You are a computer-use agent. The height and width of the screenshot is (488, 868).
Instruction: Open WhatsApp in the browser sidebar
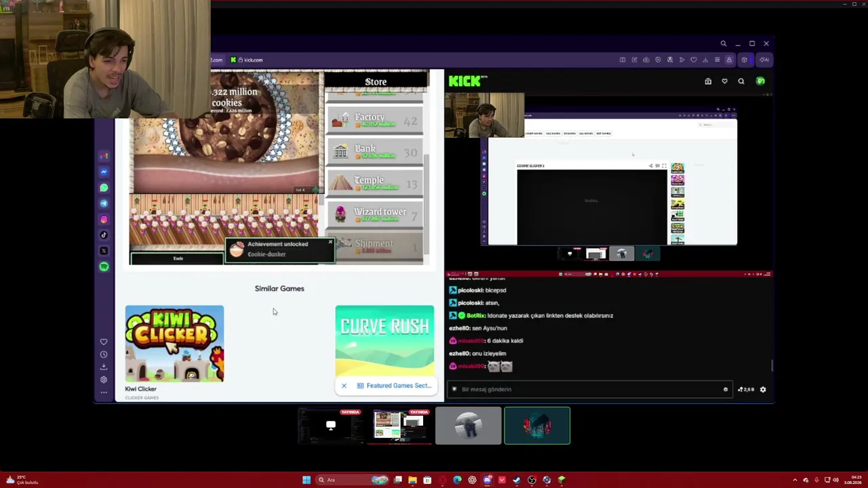tap(104, 188)
